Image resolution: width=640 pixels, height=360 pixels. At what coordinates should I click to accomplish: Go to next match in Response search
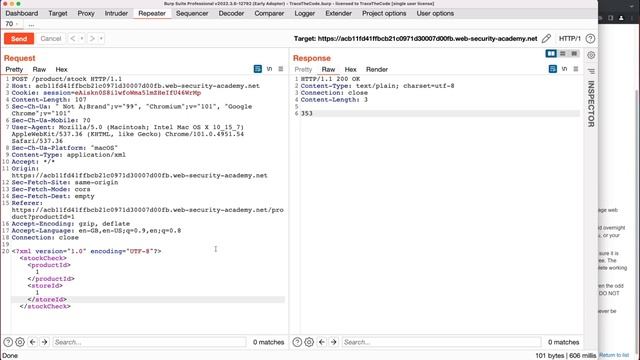(333, 342)
